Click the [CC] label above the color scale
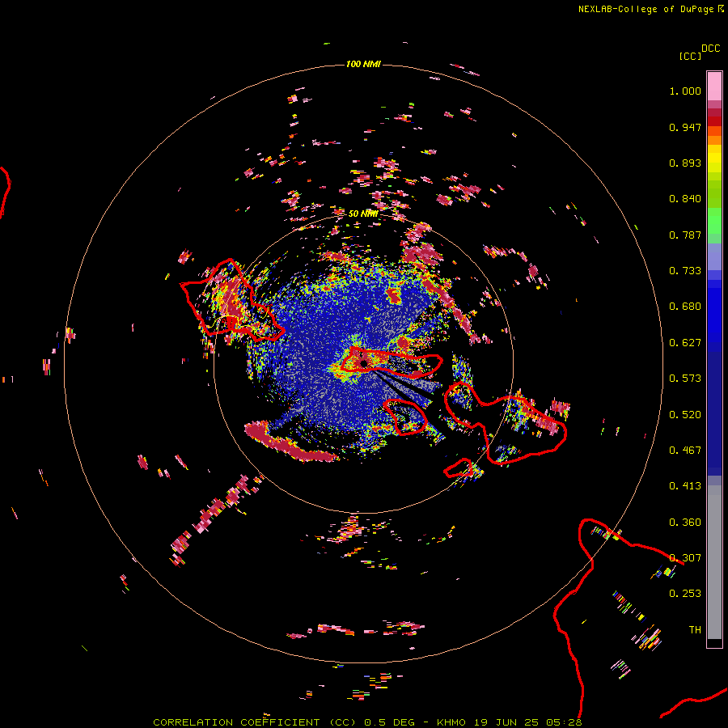The image size is (728, 728). point(690,56)
